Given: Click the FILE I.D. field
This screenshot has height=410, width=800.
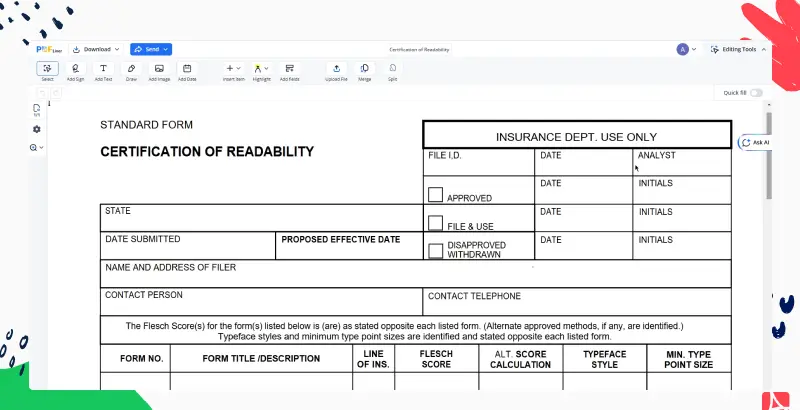Looking at the screenshot, I should 479,162.
